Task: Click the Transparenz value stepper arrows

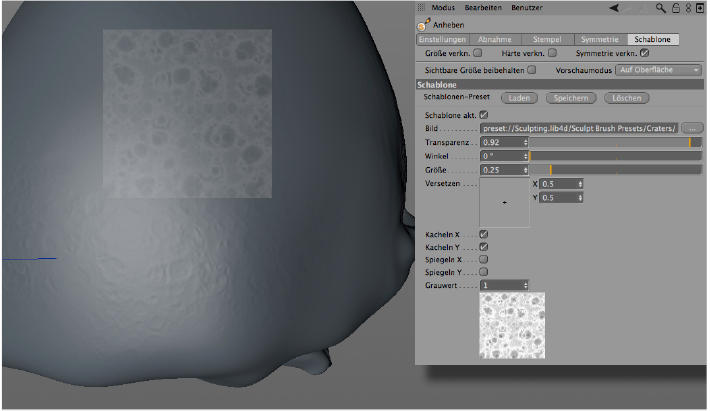Action: click(526, 143)
